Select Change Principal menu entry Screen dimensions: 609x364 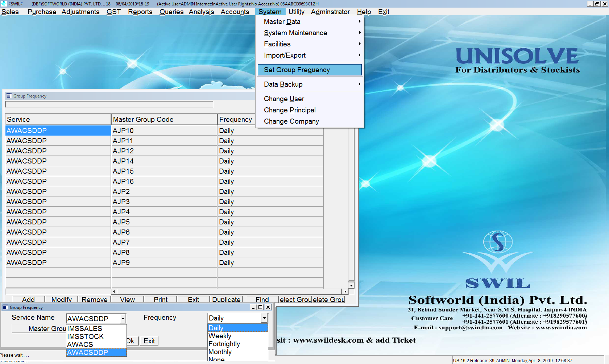click(x=310, y=110)
